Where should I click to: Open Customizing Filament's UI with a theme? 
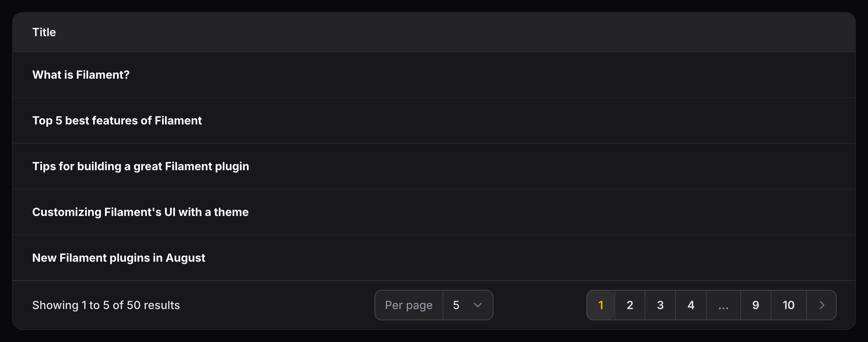[x=140, y=212]
